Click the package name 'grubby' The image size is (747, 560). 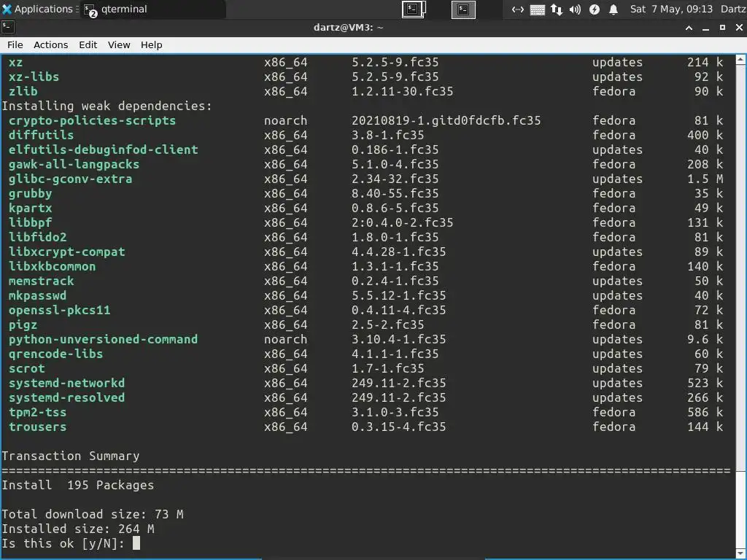pyautogui.click(x=30, y=193)
